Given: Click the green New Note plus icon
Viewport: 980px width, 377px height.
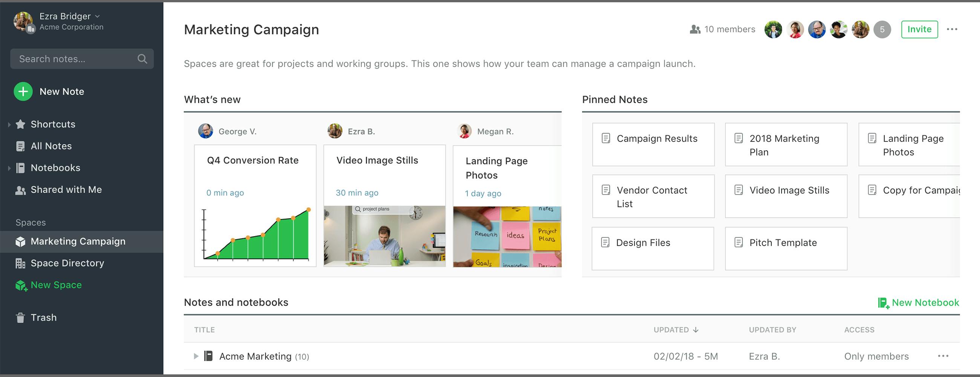Looking at the screenshot, I should coord(23,92).
